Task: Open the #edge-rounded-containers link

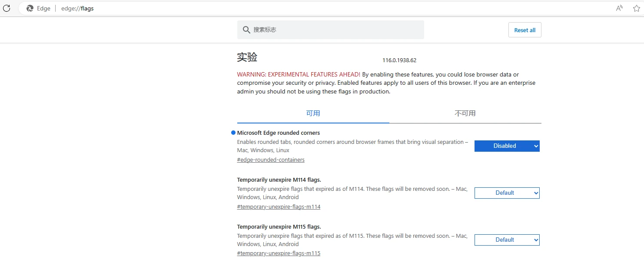Action: click(x=271, y=160)
